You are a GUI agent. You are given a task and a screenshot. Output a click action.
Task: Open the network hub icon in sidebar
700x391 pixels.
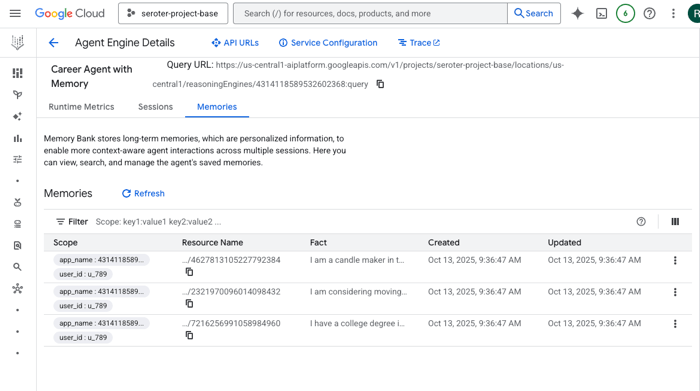pos(17,288)
